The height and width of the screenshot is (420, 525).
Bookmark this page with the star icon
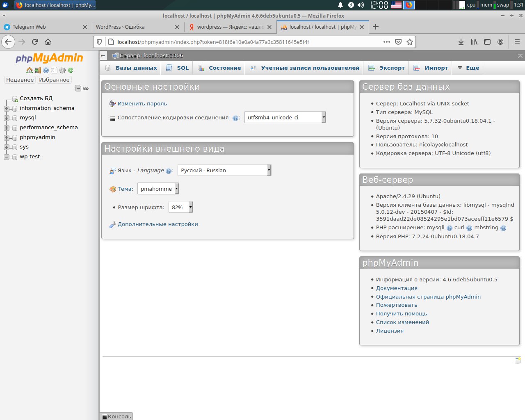pyautogui.click(x=409, y=42)
